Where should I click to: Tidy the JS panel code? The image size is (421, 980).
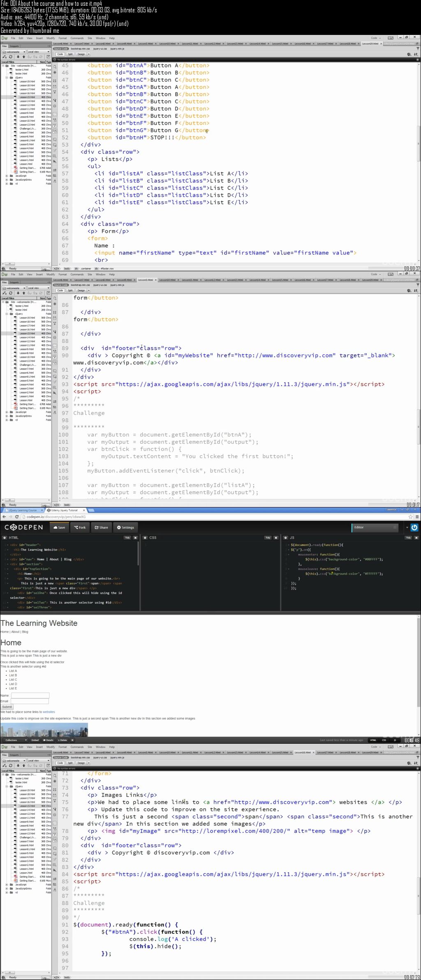[x=408, y=537]
